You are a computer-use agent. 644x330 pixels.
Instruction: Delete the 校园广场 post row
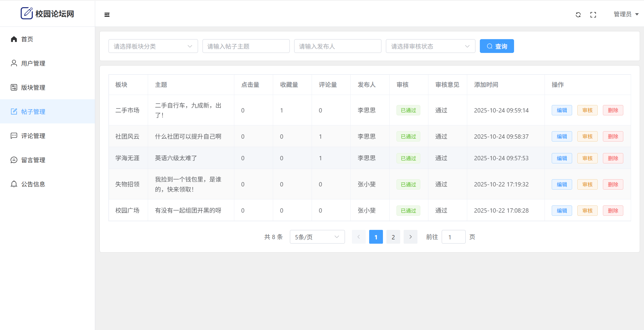point(613,211)
